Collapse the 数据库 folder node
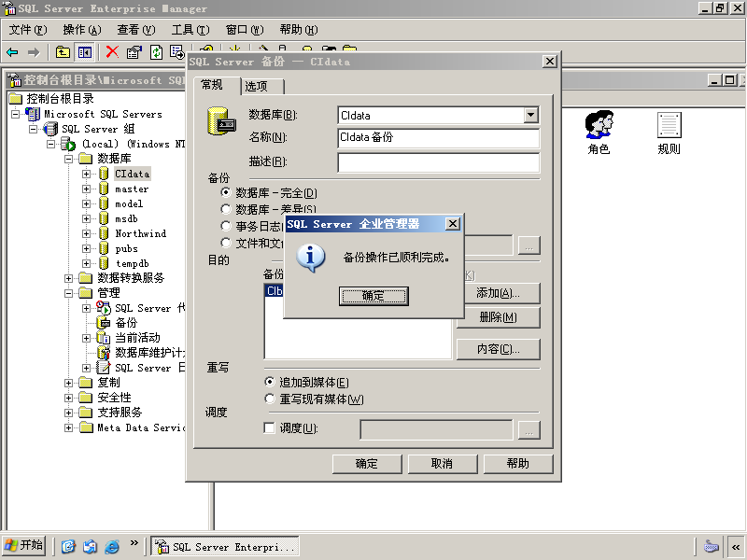This screenshot has width=747, height=560. (x=68, y=159)
